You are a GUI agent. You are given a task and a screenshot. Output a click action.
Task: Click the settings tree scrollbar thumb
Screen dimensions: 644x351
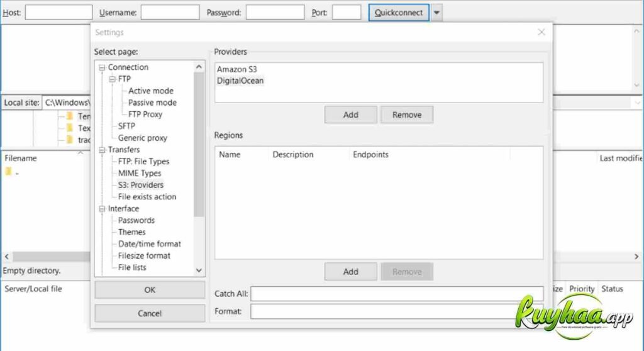[x=199, y=144]
